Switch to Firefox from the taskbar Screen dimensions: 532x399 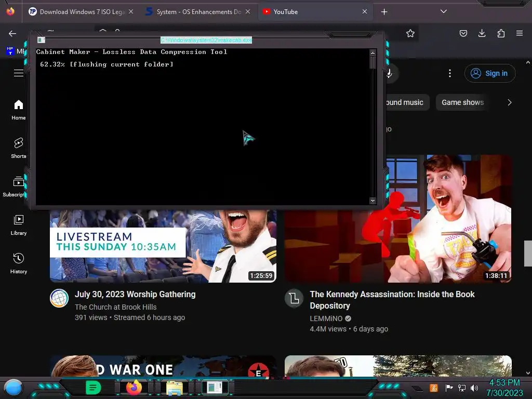click(x=134, y=388)
